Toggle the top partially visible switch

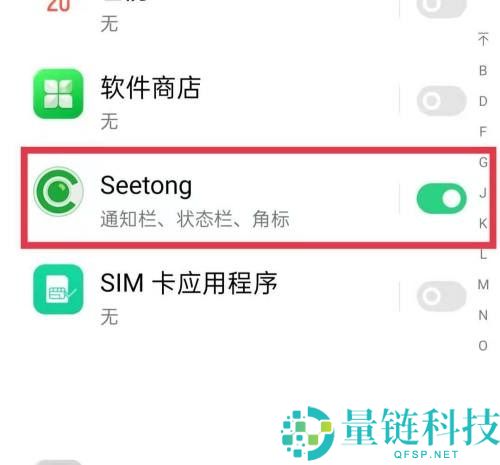tap(441, 7)
